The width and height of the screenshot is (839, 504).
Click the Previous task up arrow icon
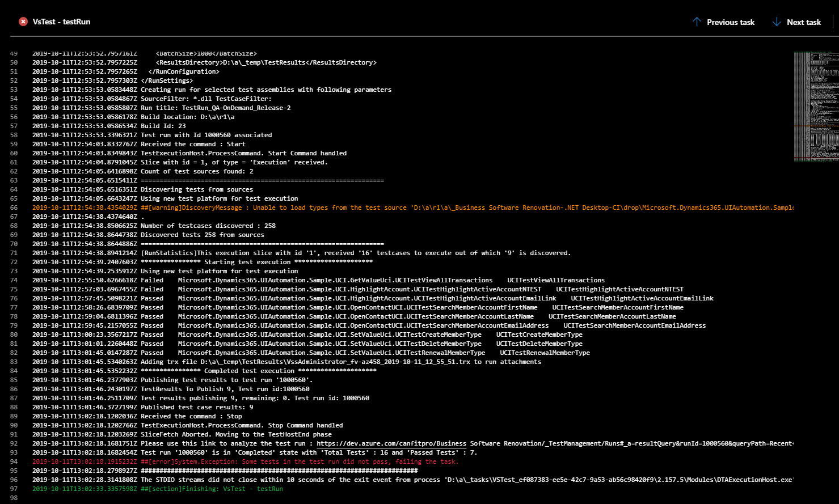[x=697, y=22]
